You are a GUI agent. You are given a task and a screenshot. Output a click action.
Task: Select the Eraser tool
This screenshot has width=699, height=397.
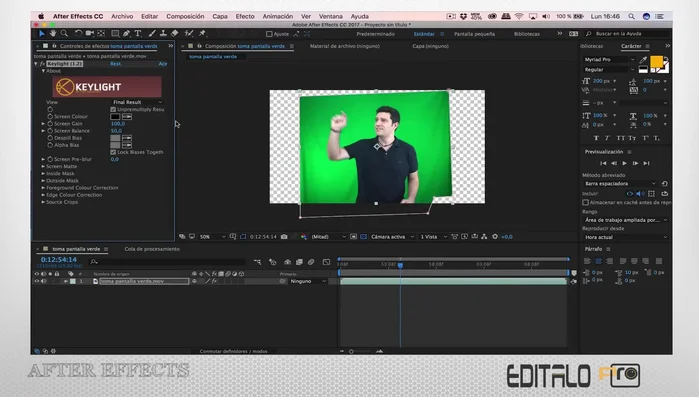(175, 33)
